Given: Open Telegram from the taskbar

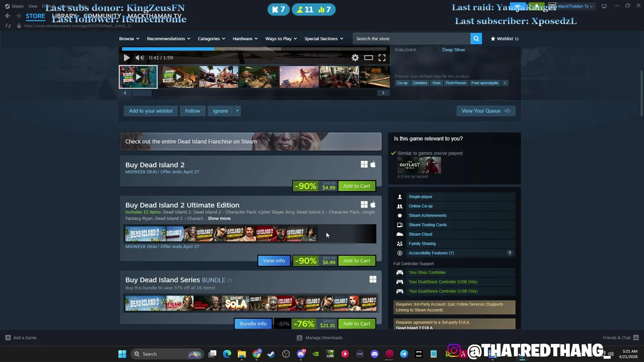Looking at the screenshot, I should pos(404,354).
